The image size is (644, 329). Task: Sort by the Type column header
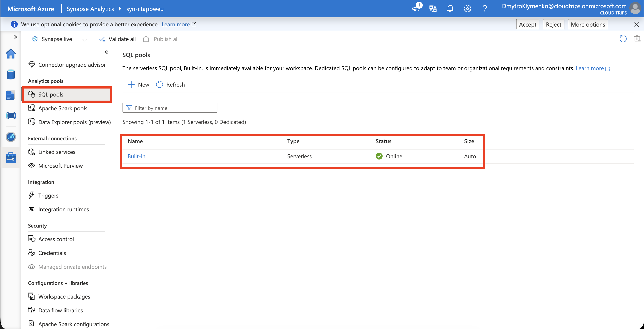pyautogui.click(x=293, y=141)
